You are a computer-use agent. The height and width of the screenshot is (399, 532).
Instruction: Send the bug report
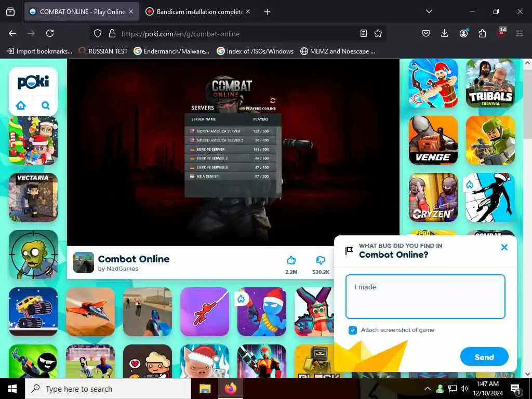[x=484, y=356]
